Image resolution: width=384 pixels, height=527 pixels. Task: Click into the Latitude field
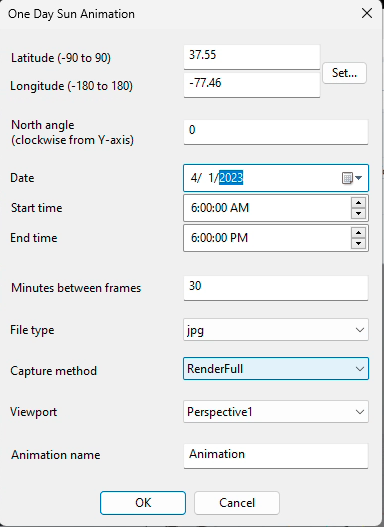(x=252, y=57)
